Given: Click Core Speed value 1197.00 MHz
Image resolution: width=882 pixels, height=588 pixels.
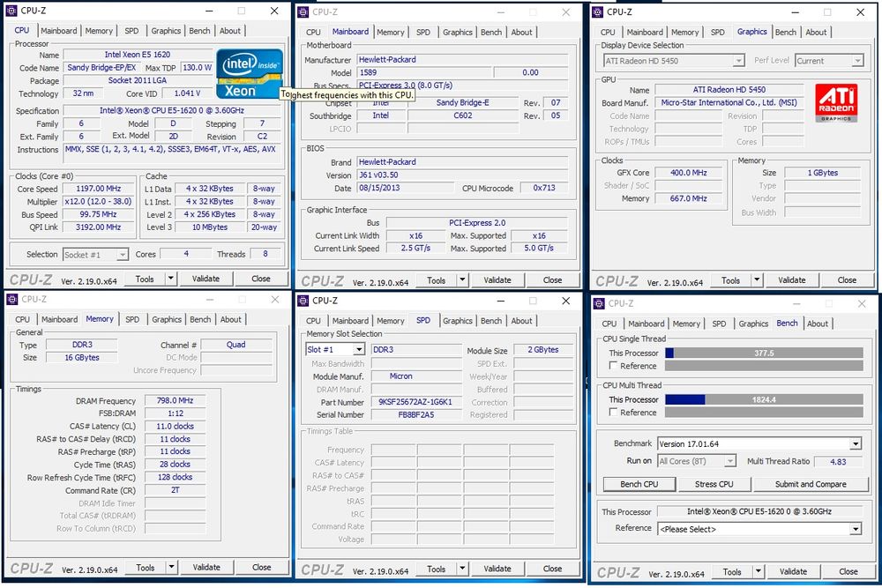Looking at the screenshot, I should tap(99, 189).
